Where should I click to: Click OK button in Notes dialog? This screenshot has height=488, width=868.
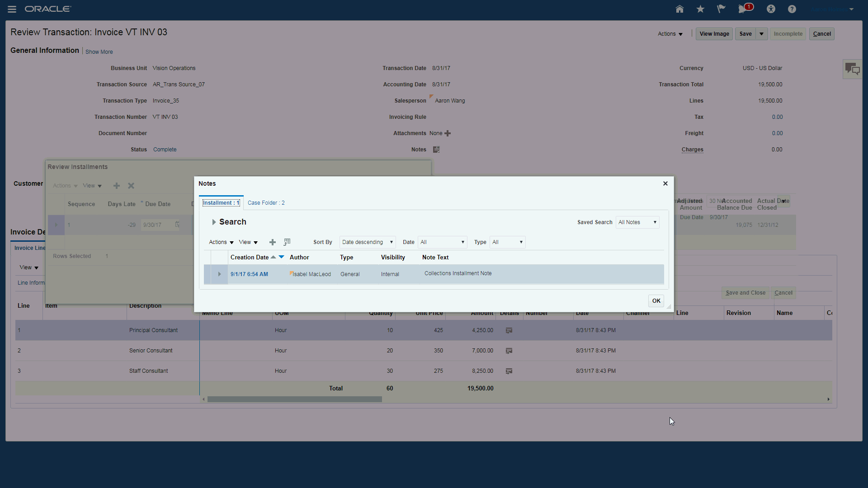[656, 301]
